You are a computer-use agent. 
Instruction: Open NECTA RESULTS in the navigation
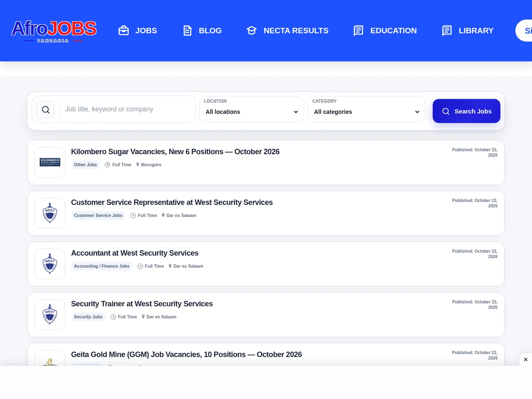tap(296, 31)
